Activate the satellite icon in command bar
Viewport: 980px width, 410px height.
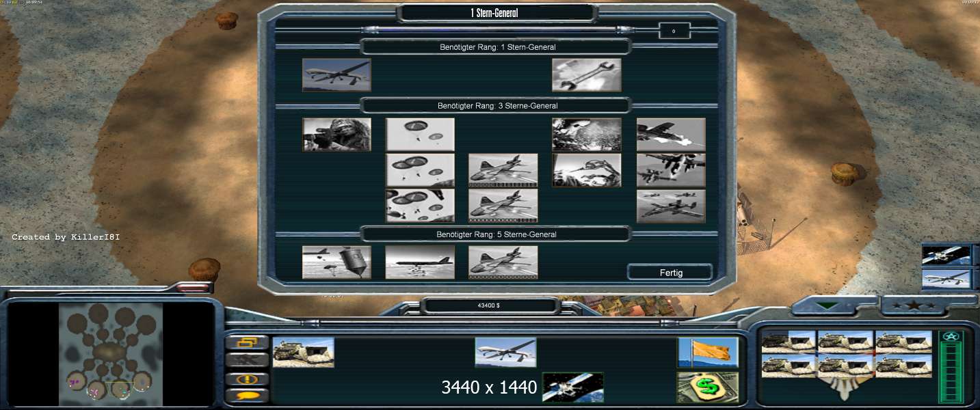tap(572, 387)
